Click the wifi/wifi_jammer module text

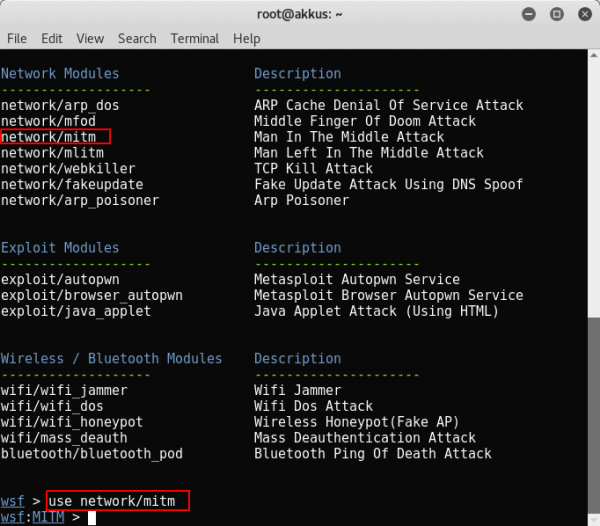pos(63,390)
